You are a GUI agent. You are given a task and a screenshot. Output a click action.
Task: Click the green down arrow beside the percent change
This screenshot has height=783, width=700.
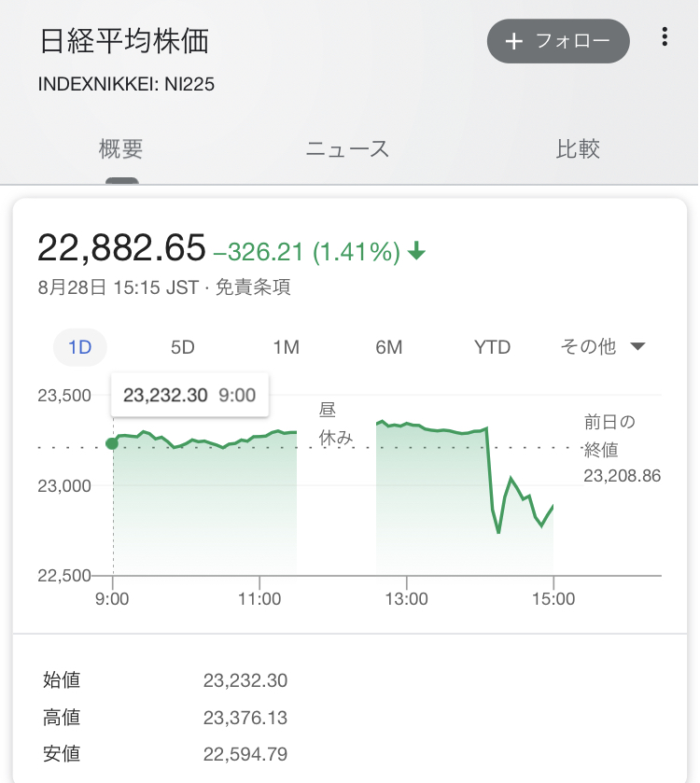[x=417, y=251]
